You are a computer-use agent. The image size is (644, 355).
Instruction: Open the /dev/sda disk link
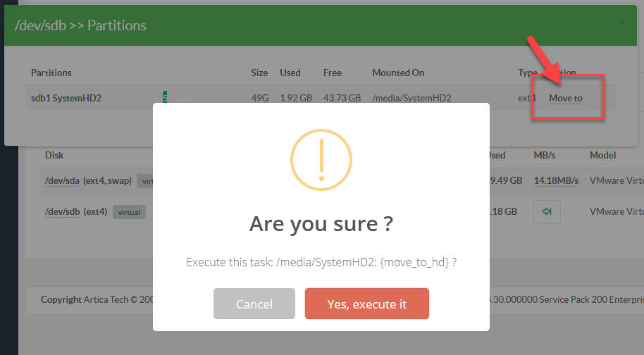tap(63, 180)
